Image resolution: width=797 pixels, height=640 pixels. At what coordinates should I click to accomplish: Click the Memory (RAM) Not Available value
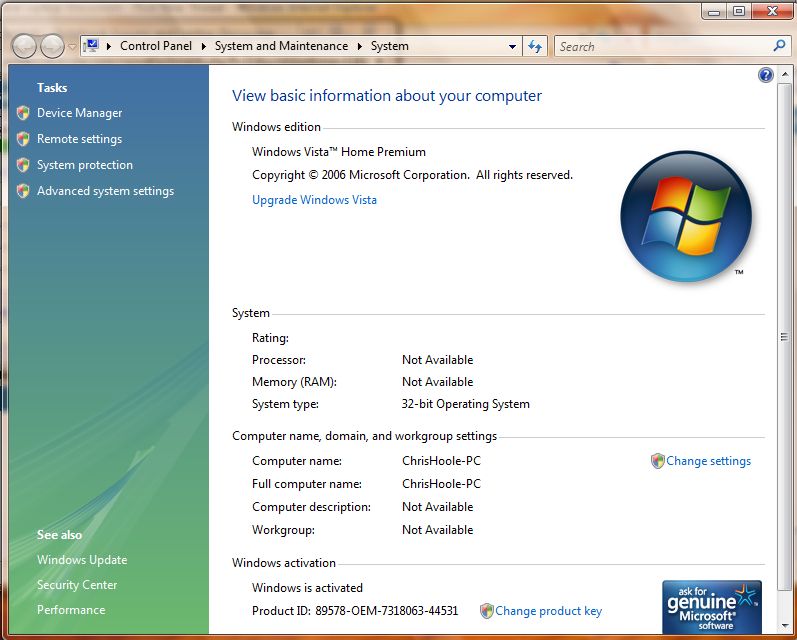[437, 382]
